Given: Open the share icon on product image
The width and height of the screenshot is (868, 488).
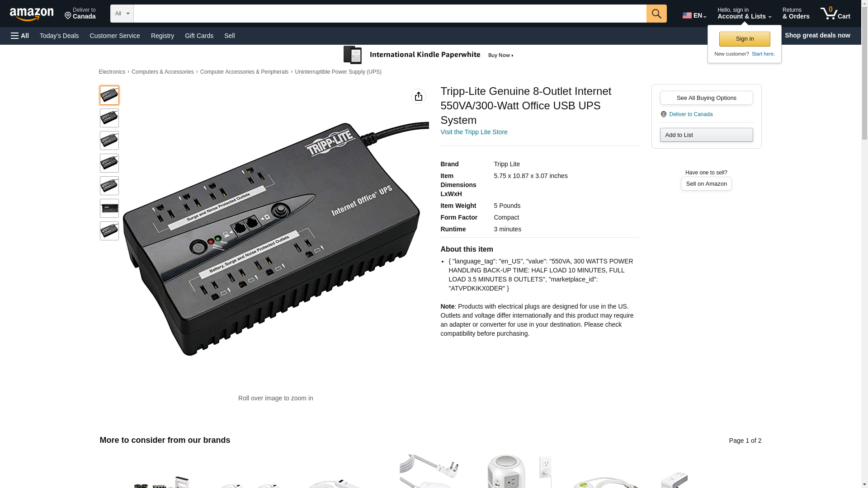Looking at the screenshot, I should 419,96.
